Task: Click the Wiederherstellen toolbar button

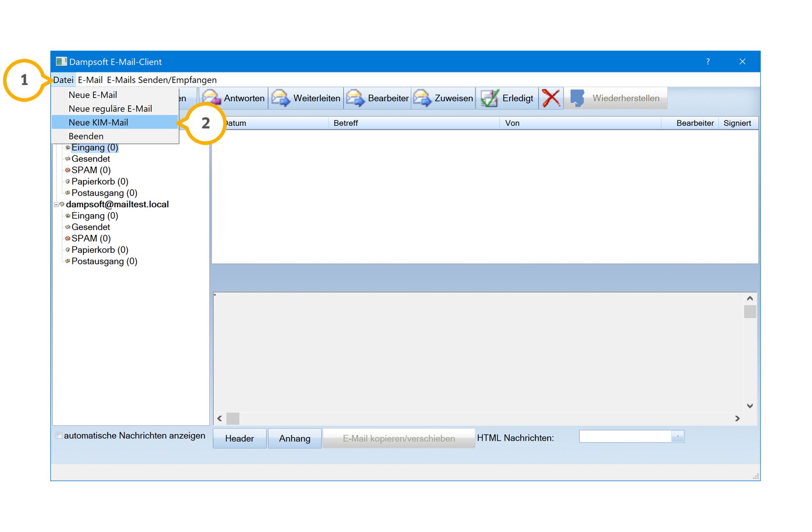Action: pos(616,98)
